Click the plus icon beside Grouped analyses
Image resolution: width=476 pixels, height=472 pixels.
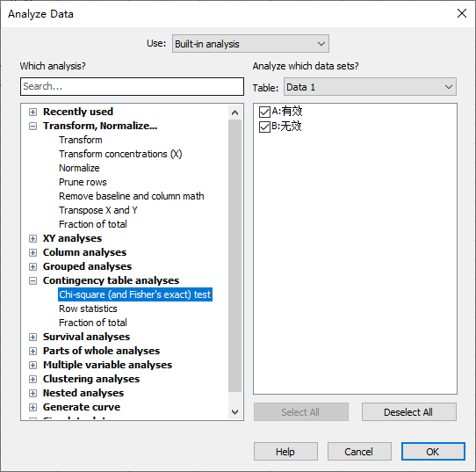(x=32, y=266)
